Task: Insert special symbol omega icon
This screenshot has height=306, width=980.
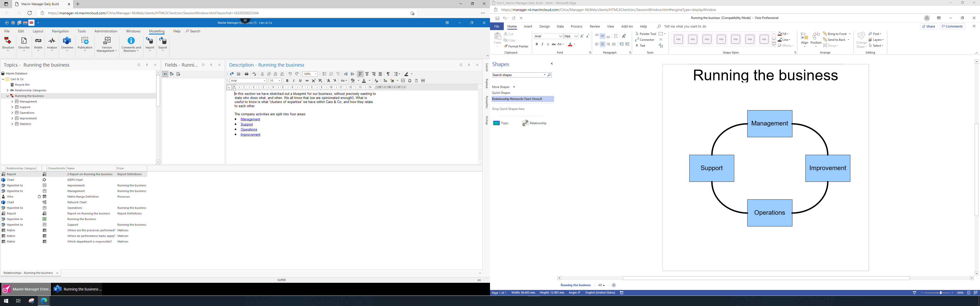Action: tap(410, 81)
